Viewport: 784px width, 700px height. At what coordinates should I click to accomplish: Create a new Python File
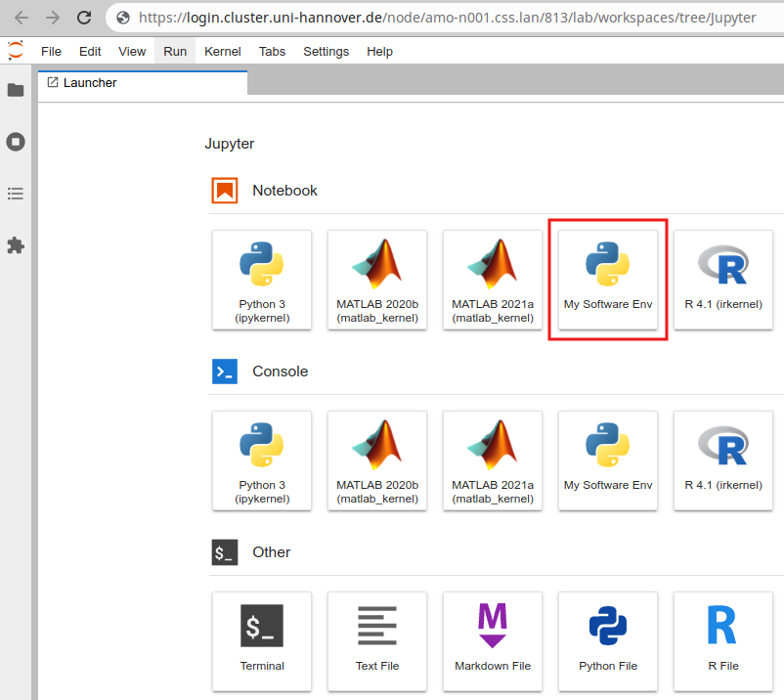608,641
